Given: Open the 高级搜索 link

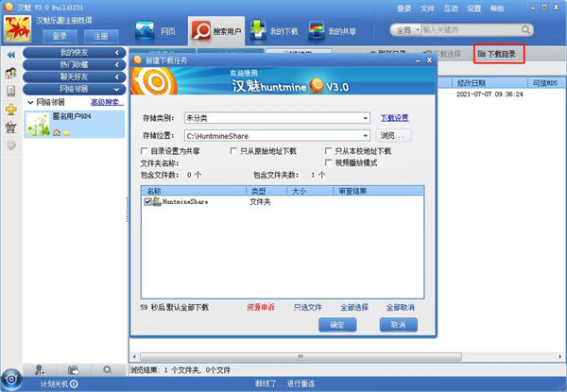Looking at the screenshot, I should tap(107, 103).
